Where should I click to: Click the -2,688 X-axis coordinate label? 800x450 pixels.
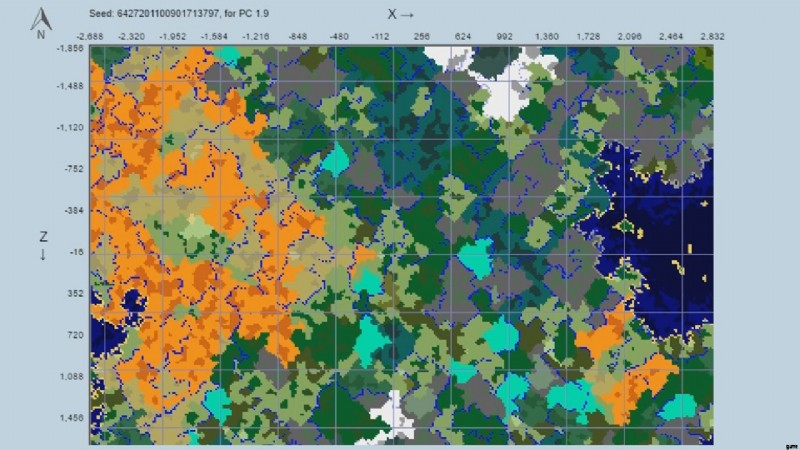[89, 37]
